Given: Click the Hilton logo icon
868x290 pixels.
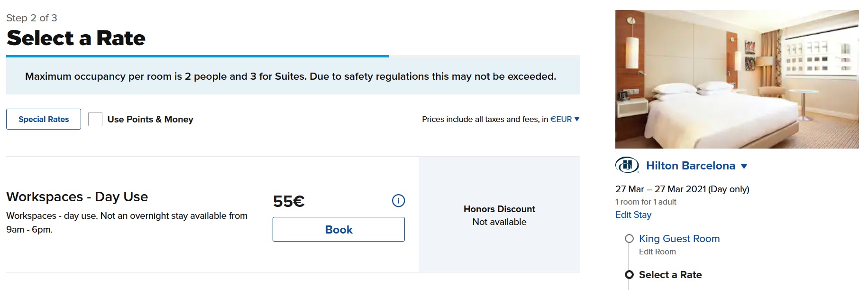Looking at the screenshot, I should click(627, 165).
